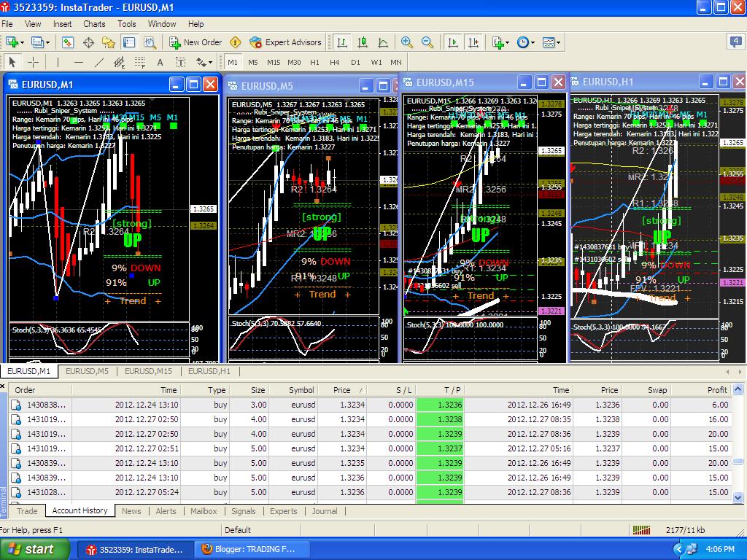Open the Market Watch panel icon
Viewport: 747px width, 560px height.
[x=68, y=42]
